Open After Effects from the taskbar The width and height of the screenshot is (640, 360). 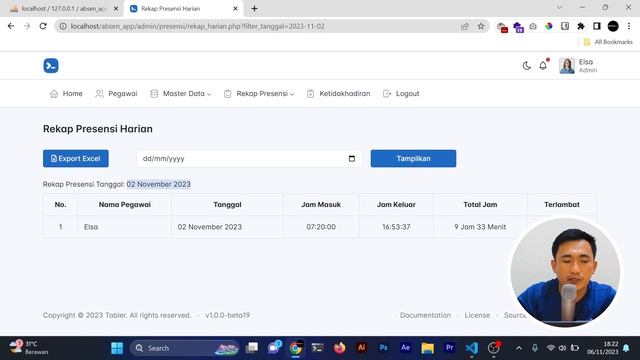(x=405, y=348)
